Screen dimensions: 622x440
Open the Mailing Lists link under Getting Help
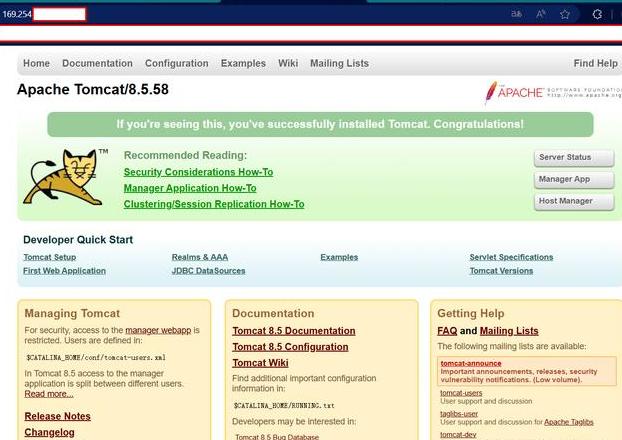509,331
